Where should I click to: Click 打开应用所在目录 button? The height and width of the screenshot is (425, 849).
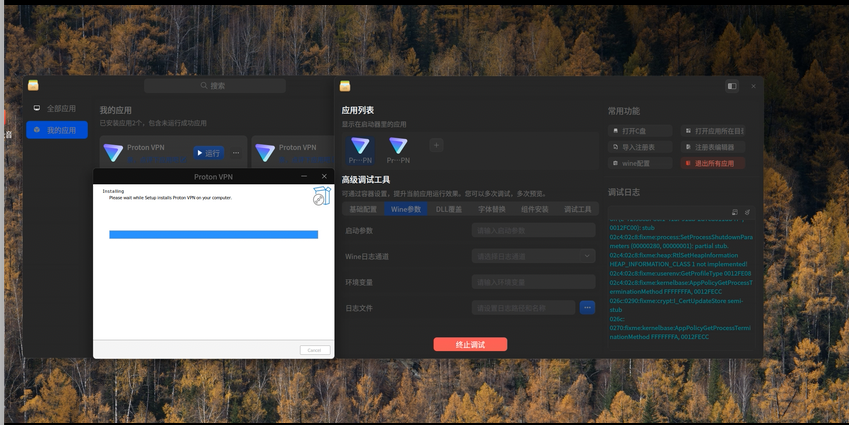tap(713, 131)
